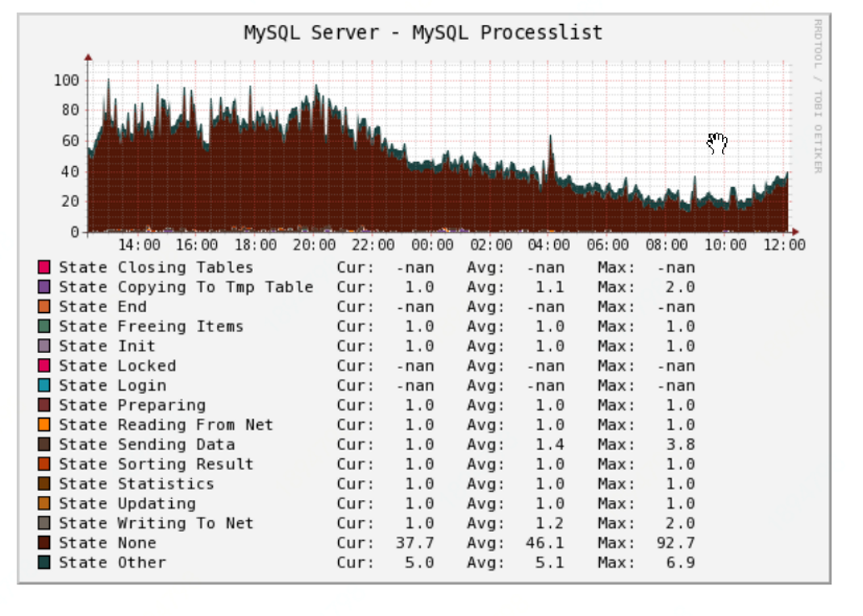863x616 pixels.
Task: Click the 'State End' legend label
Action: click(103, 306)
